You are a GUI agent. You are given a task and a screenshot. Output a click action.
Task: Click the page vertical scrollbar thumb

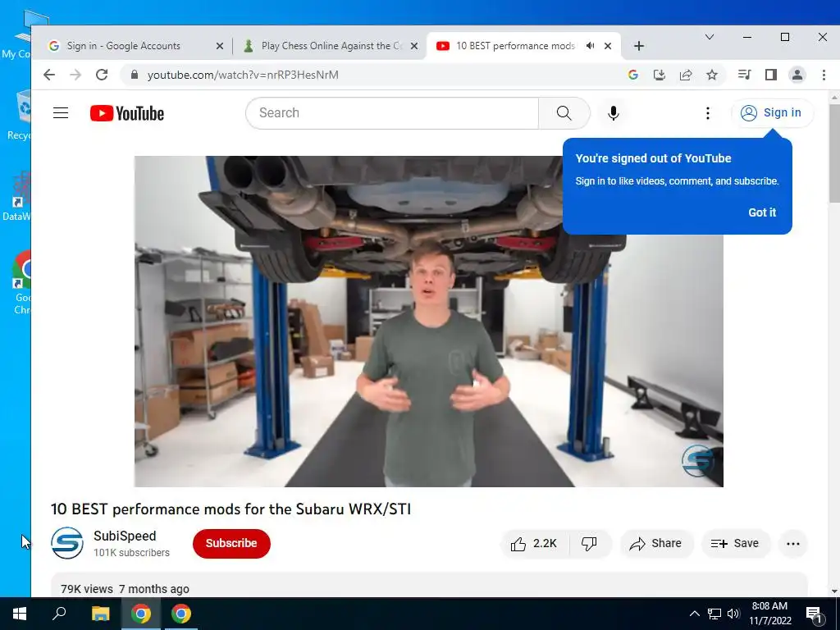click(834, 153)
